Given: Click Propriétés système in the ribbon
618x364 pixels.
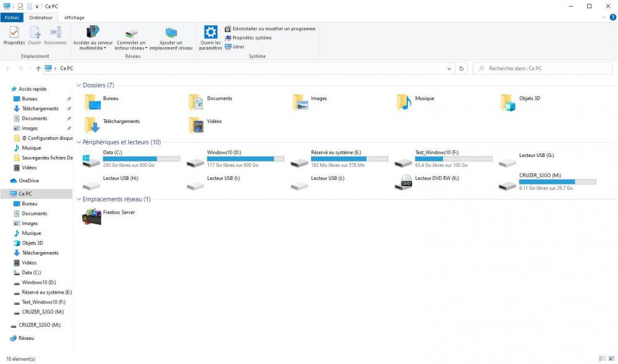Looking at the screenshot, I should tap(252, 38).
